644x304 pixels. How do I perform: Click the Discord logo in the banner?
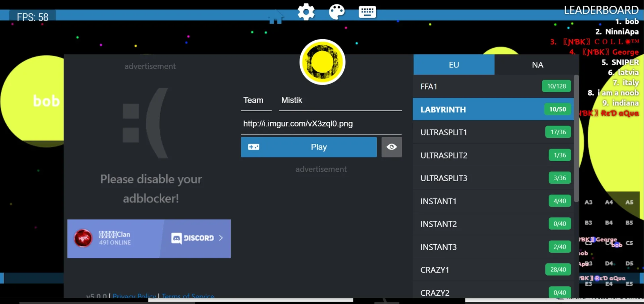(176, 238)
